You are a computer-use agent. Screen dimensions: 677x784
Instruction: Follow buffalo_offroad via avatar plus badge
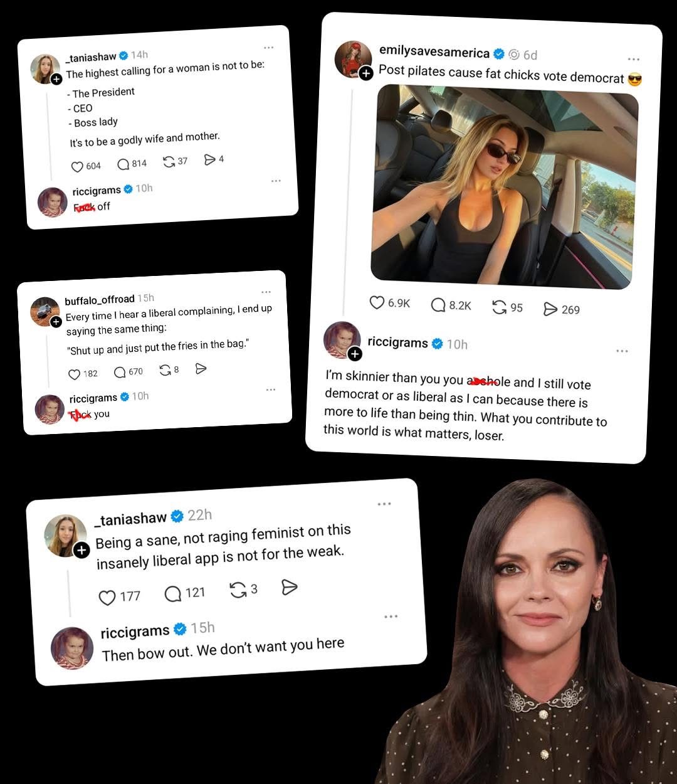coord(56,322)
